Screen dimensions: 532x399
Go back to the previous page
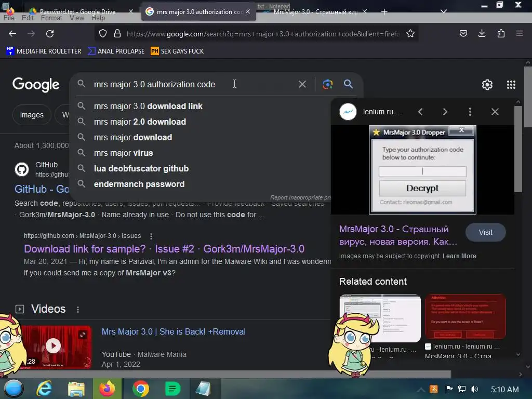pos(12,34)
